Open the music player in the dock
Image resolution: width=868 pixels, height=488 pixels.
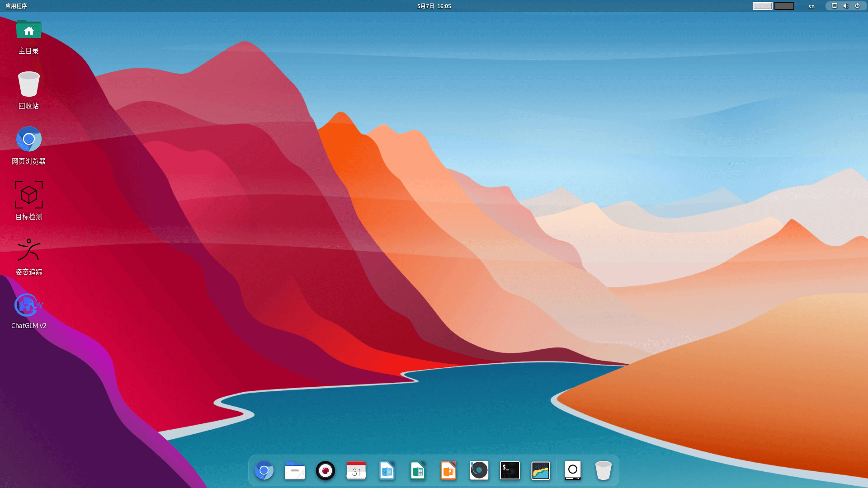tap(479, 470)
